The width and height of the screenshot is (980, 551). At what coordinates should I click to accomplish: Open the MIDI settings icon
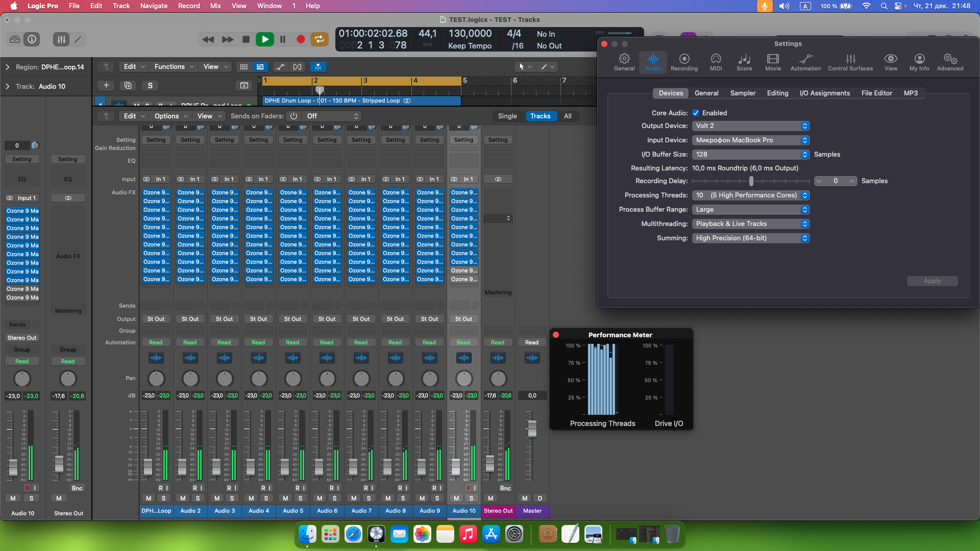click(716, 62)
